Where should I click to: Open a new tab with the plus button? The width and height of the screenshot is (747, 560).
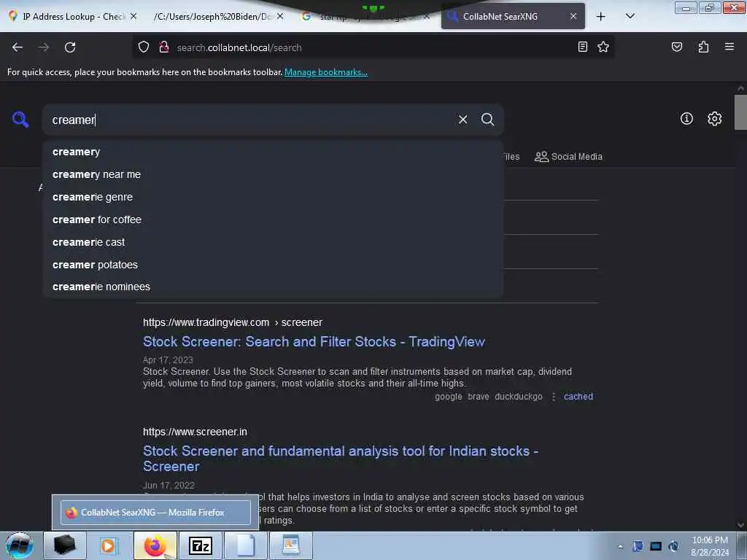pos(601,17)
